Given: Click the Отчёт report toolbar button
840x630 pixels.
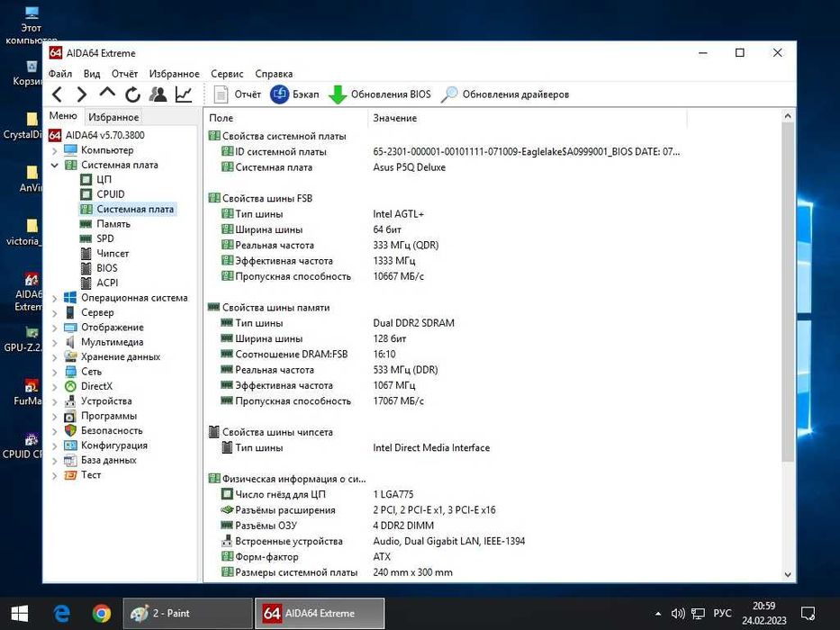Looking at the screenshot, I should coord(237,94).
